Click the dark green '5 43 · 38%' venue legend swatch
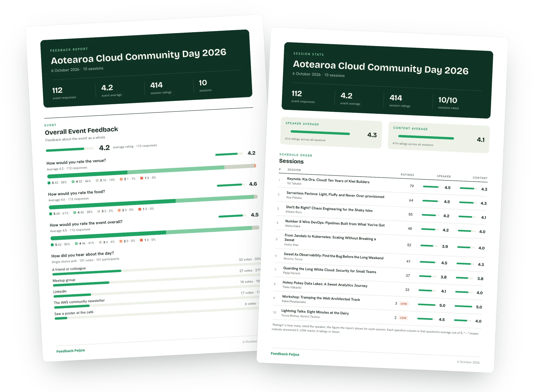The image size is (534, 392). (49, 183)
